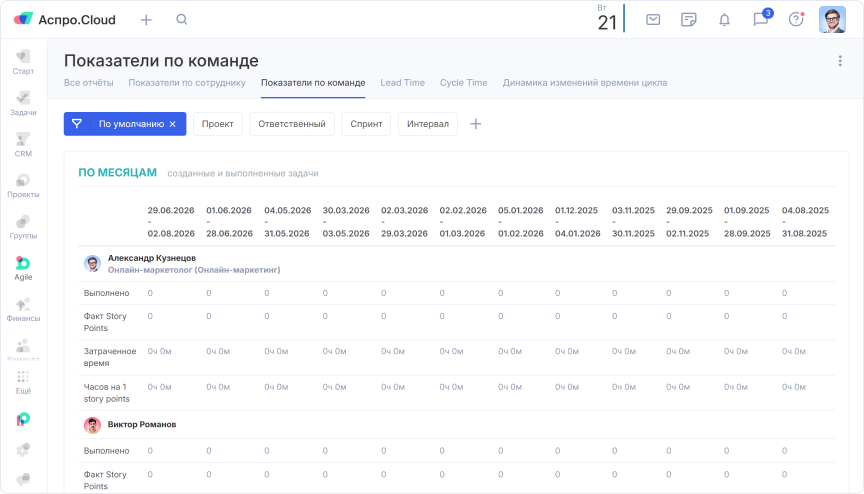Open chat messages with badge 3
This screenshot has width=864, height=494.
click(x=762, y=19)
